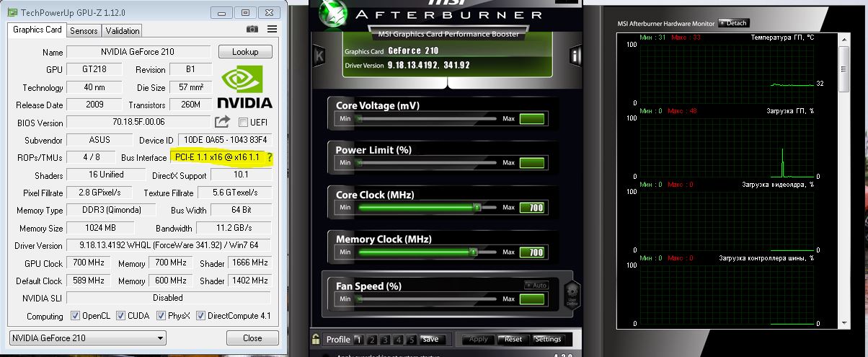The image size is (868, 357).
Task: Select Afterburner profile slot 4
Action: pyautogui.click(x=398, y=340)
